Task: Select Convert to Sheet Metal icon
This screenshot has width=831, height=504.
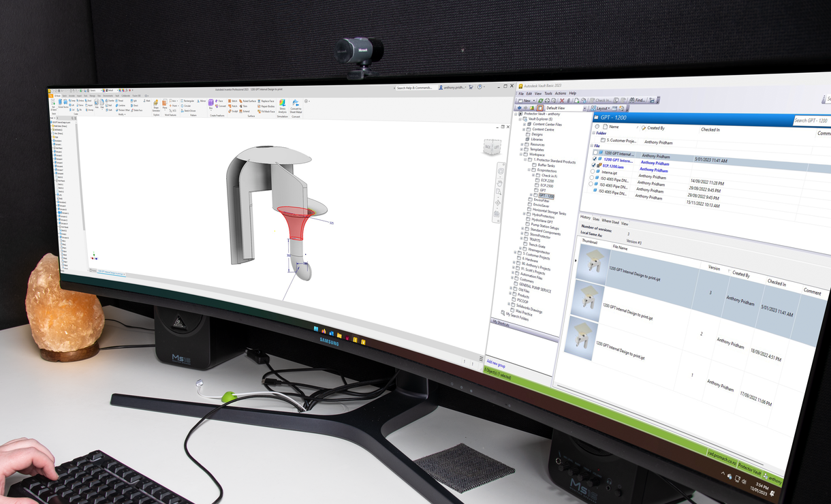Action: click(296, 104)
